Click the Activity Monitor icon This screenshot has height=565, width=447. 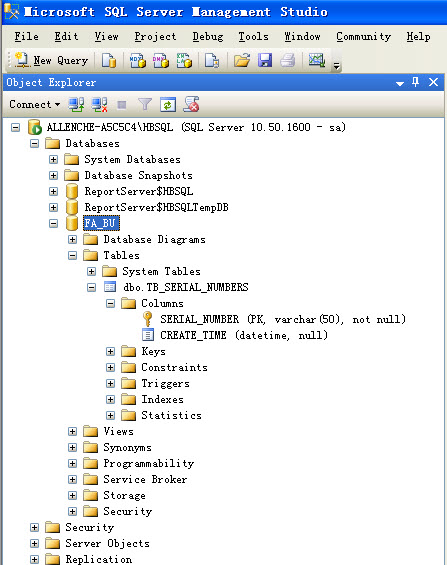tap(317, 60)
